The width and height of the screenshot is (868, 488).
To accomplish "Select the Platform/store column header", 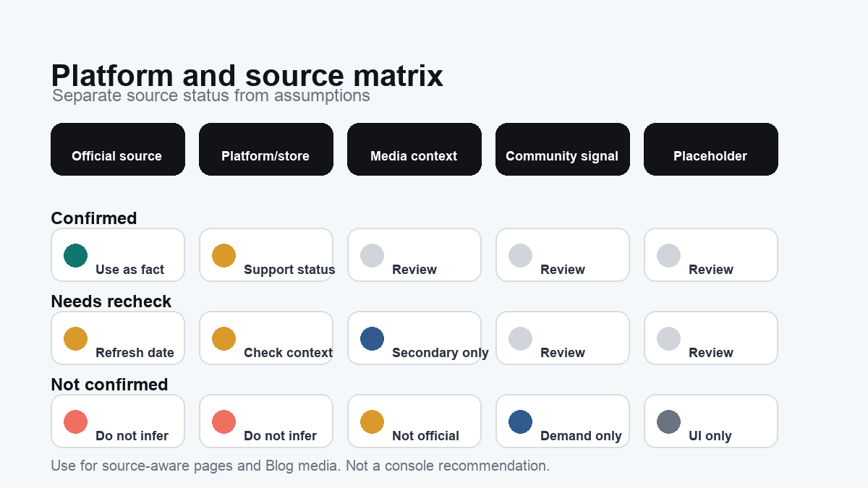I will (266, 149).
